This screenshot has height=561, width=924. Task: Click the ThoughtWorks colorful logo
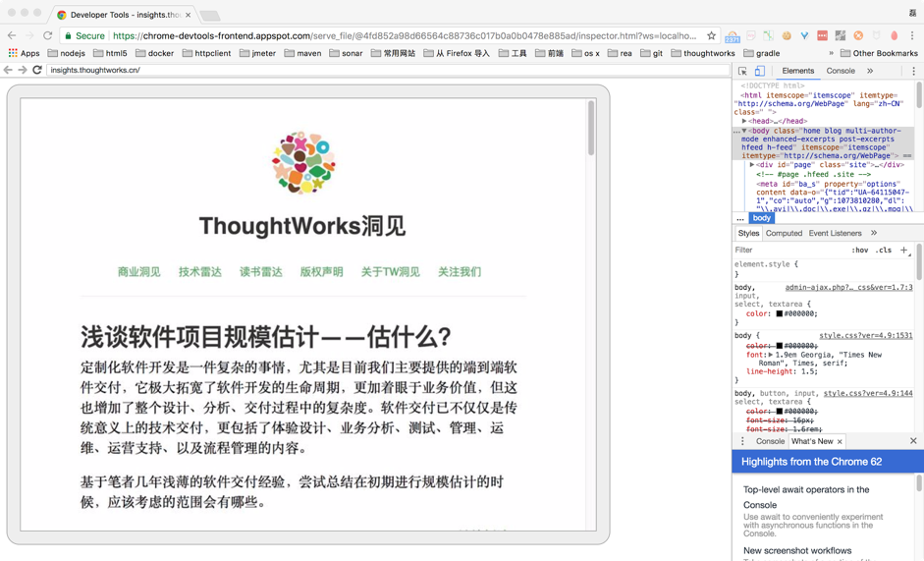pyautogui.click(x=302, y=162)
